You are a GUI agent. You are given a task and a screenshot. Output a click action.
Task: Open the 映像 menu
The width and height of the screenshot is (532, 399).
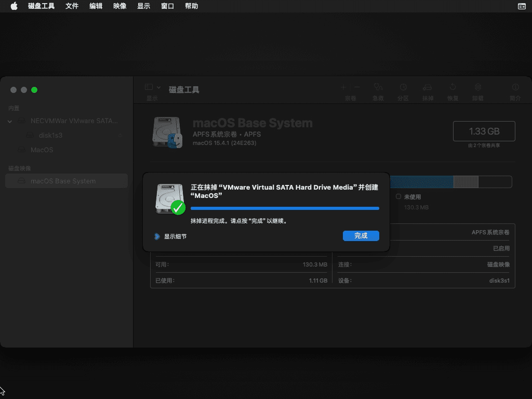[x=120, y=6]
